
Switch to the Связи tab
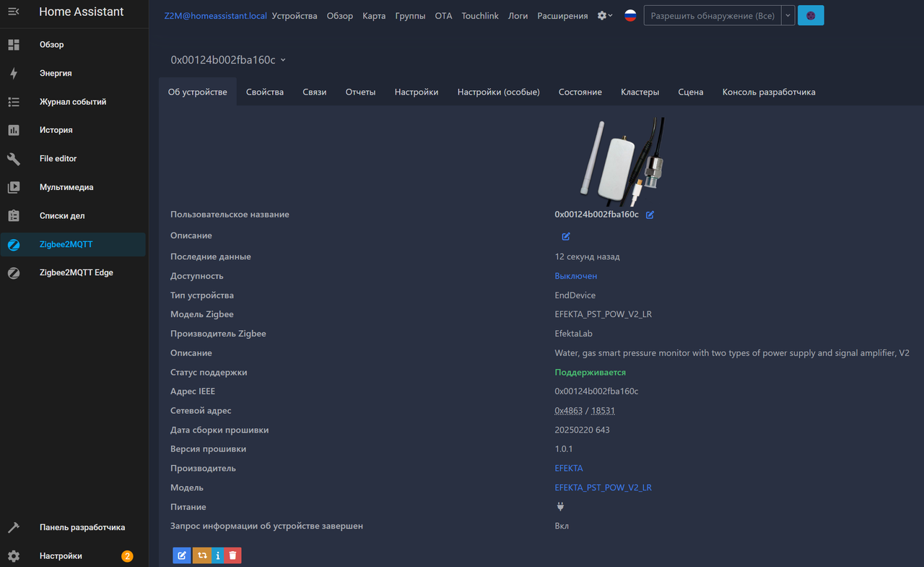(x=315, y=92)
